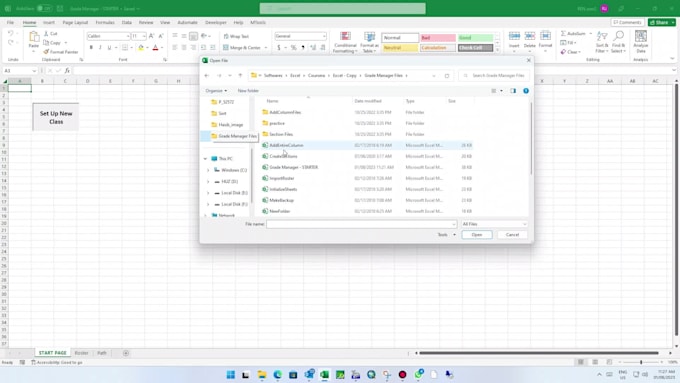Toggle Underline formatting
Screen dimensions: 680x383
(109, 48)
